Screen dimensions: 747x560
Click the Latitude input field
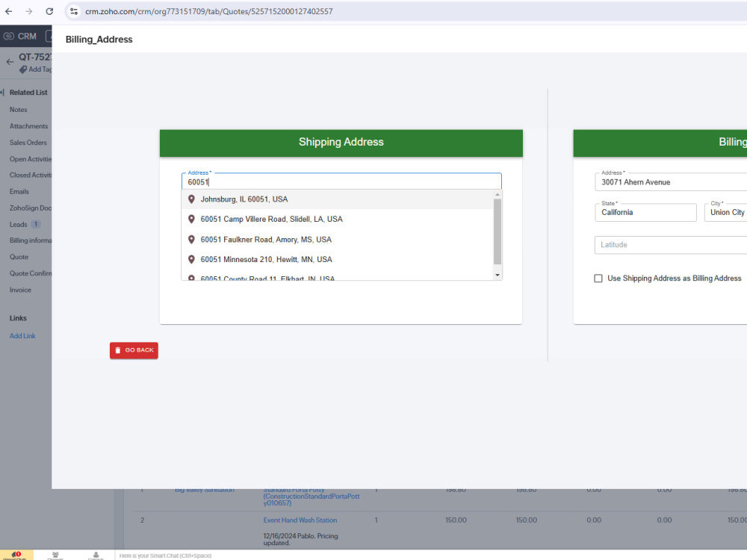pos(671,245)
